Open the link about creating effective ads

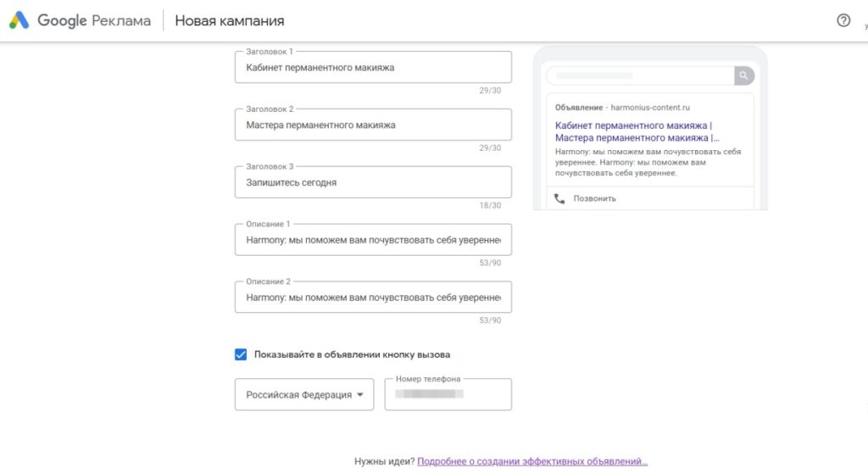tap(531, 461)
